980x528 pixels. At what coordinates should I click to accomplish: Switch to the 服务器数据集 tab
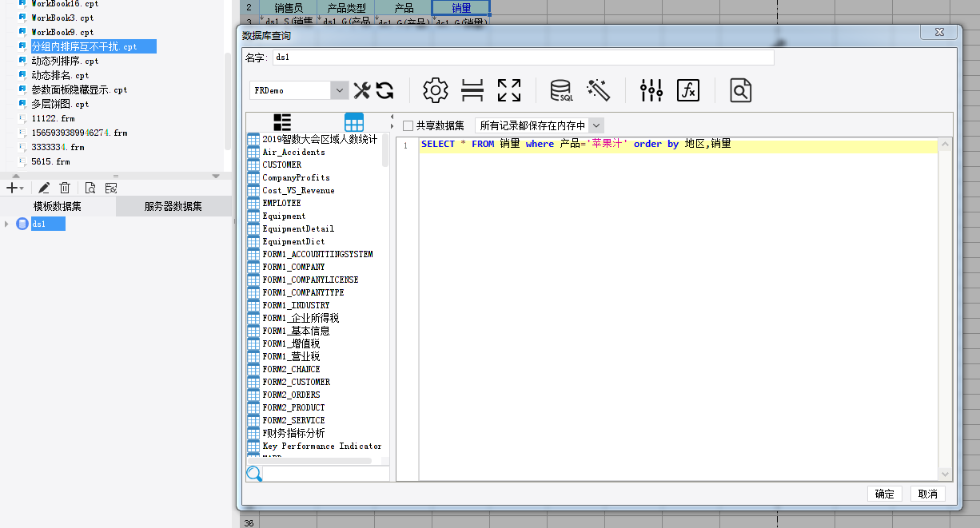(173, 206)
